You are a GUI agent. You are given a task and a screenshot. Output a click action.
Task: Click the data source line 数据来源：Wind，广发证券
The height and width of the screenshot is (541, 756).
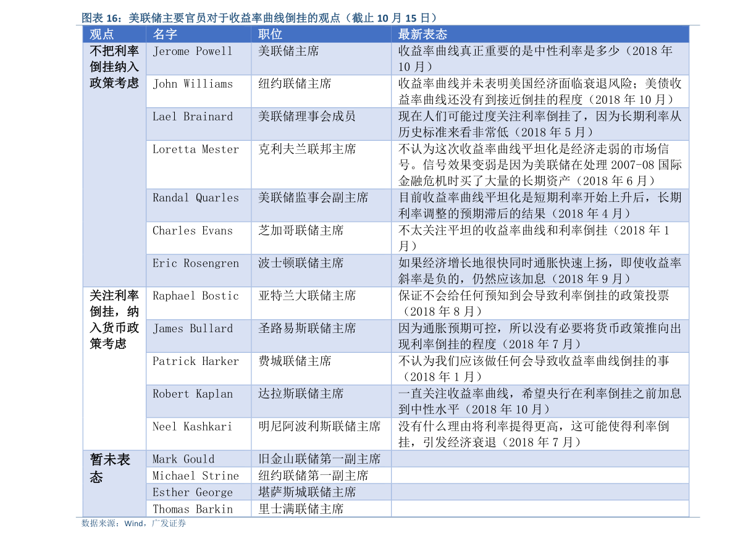(x=134, y=524)
